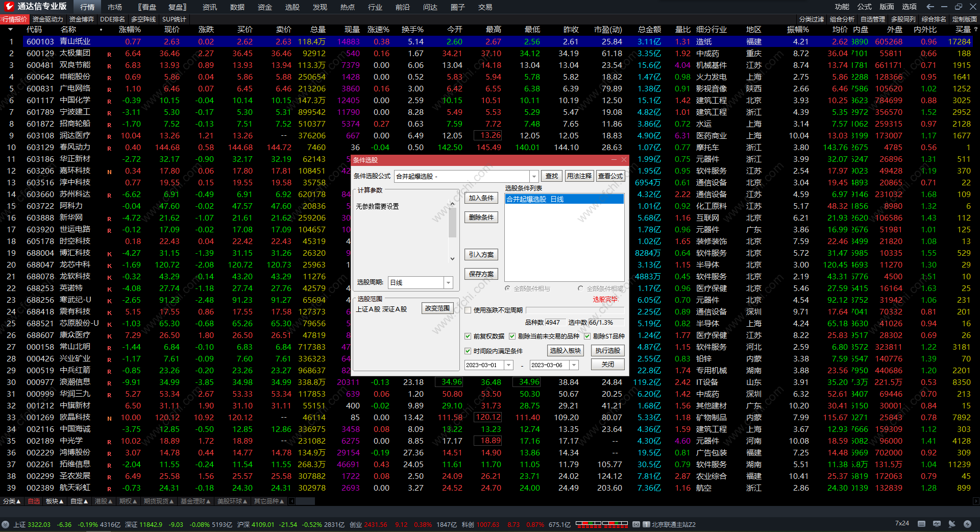Expand the 条件选股公式 formula dropdown
The height and width of the screenshot is (532, 980).
(534, 176)
